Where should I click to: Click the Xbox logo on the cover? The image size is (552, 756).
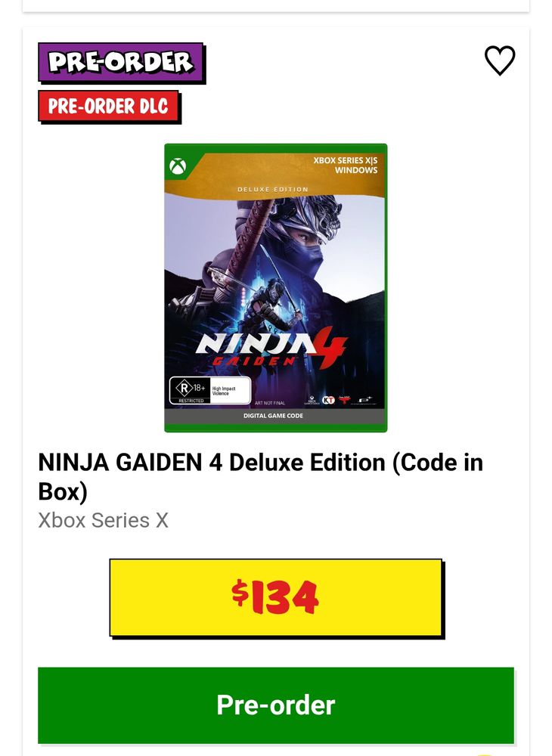(178, 167)
